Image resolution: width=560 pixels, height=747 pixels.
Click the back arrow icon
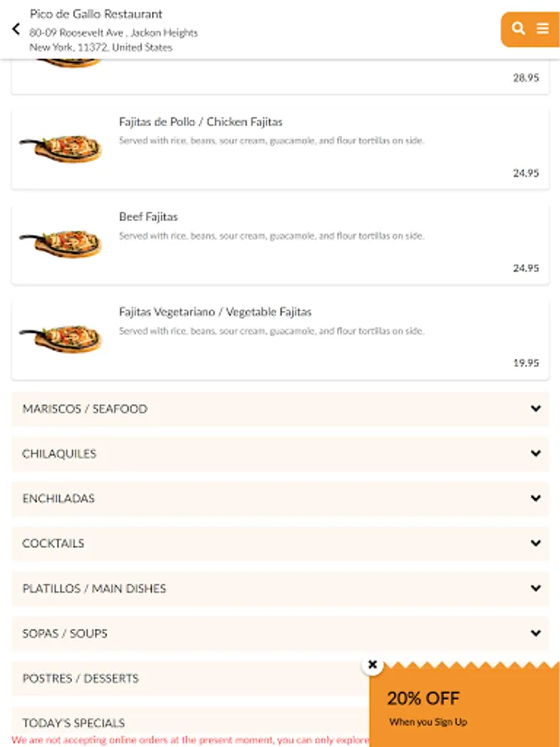(16, 30)
